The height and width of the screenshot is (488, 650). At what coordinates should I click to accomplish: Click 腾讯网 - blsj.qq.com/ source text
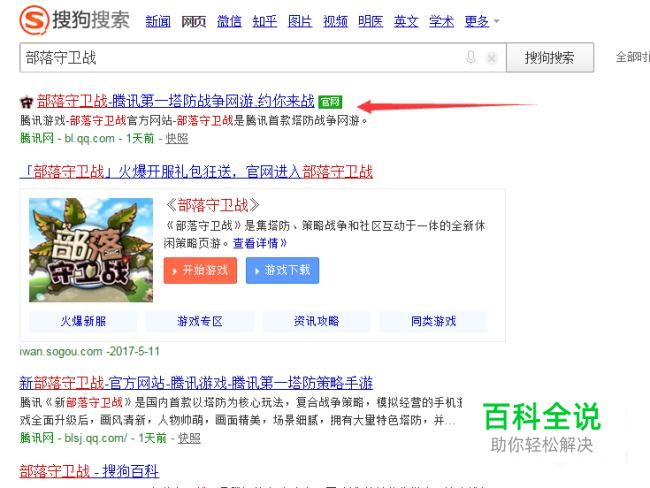[x=74, y=438]
